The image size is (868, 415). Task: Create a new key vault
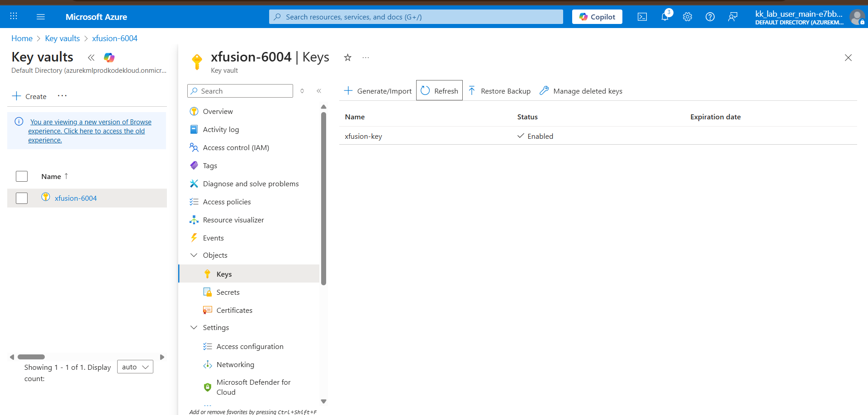tap(29, 96)
